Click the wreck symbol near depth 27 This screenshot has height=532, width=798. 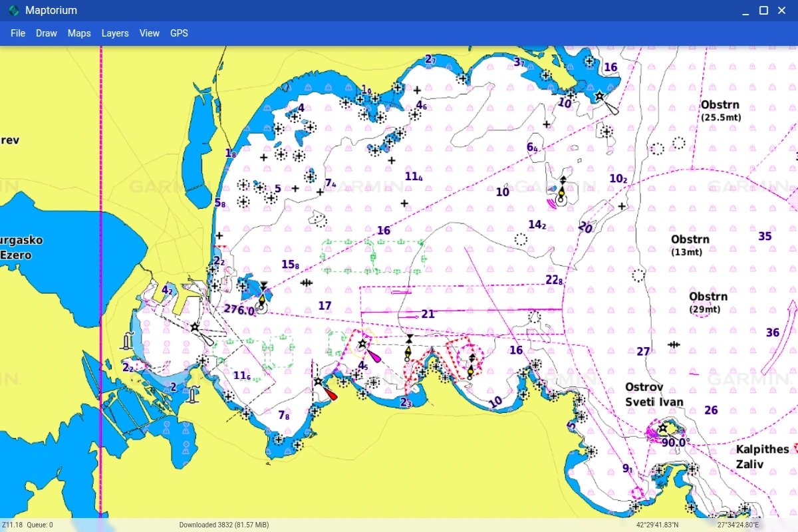coord(674,344)
